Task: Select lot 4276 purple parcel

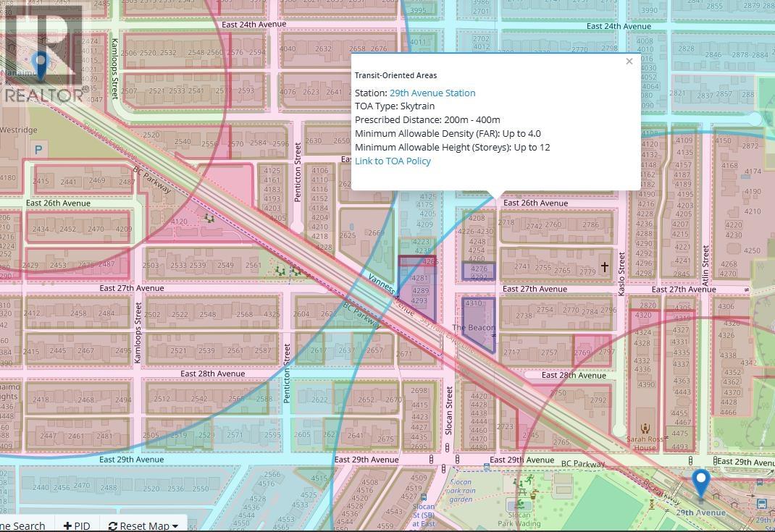Action: click(x=479, y=269)
